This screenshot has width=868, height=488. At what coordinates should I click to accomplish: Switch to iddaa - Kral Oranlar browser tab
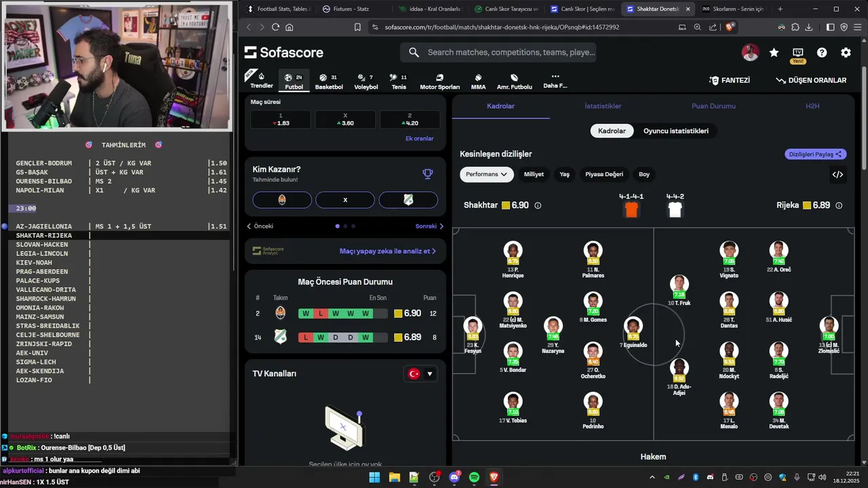(429, 9)
